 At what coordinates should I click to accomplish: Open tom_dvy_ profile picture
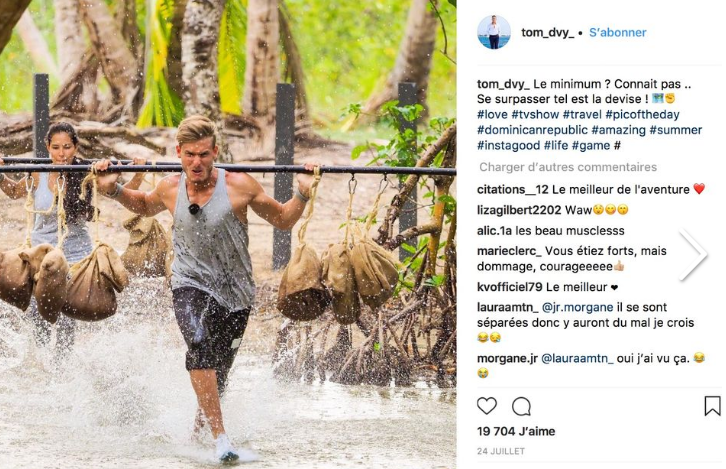pos(494,32)
